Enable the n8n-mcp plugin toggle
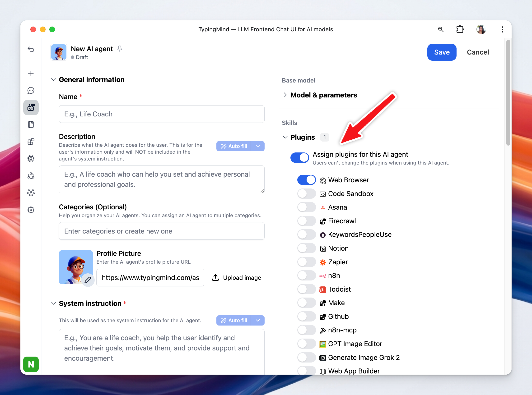Viewport: 532px width, 395px height. pos(307,330)
